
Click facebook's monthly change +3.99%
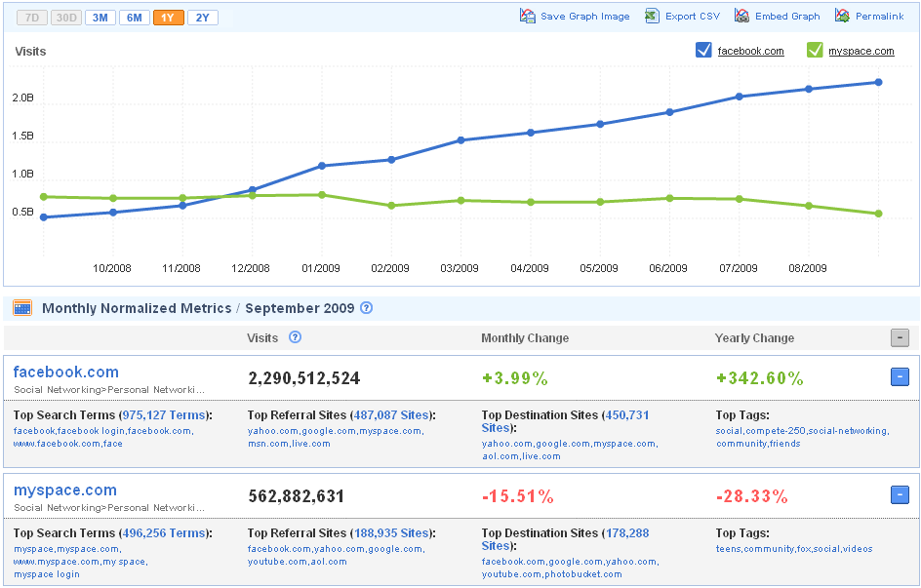point(515,378)
